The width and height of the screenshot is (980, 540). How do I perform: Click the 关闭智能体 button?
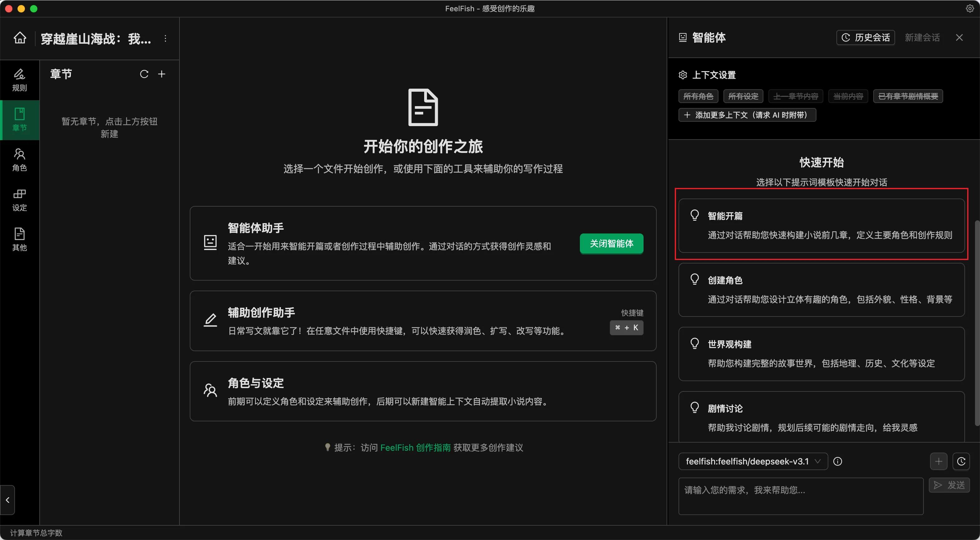coord(611,243)
